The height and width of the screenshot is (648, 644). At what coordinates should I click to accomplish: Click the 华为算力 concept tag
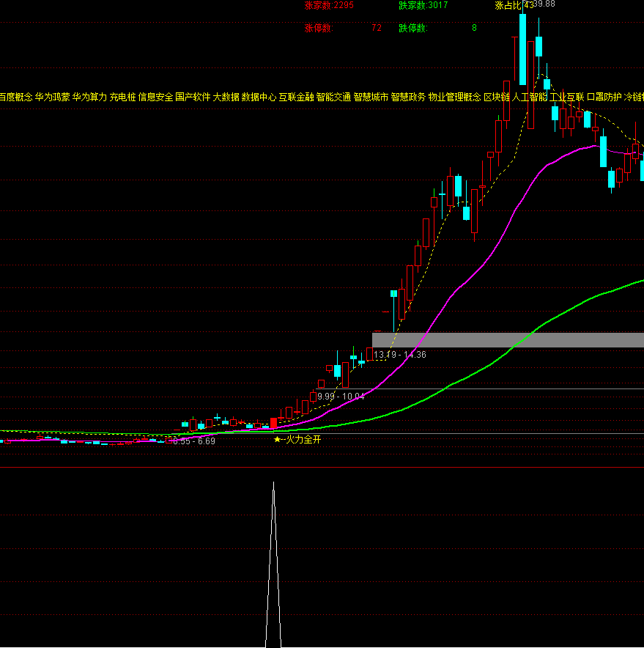90,97
